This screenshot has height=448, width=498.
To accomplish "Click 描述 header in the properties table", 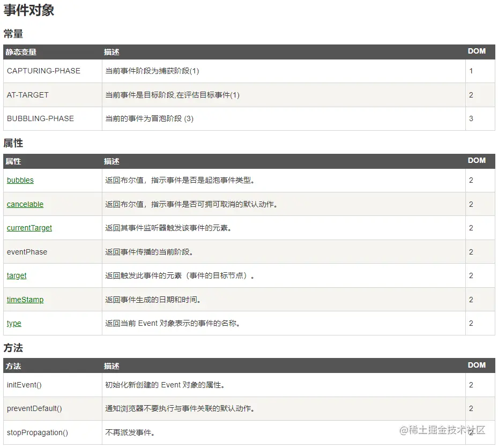I will 112,161.
